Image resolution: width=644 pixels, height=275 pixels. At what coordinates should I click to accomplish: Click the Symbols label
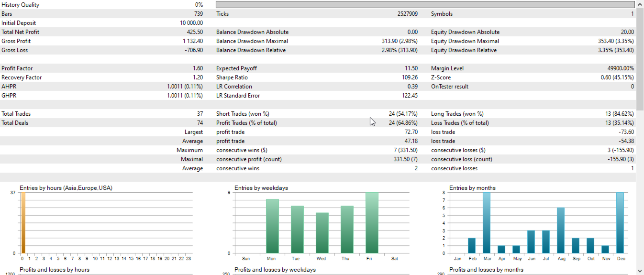coord(442,14)
